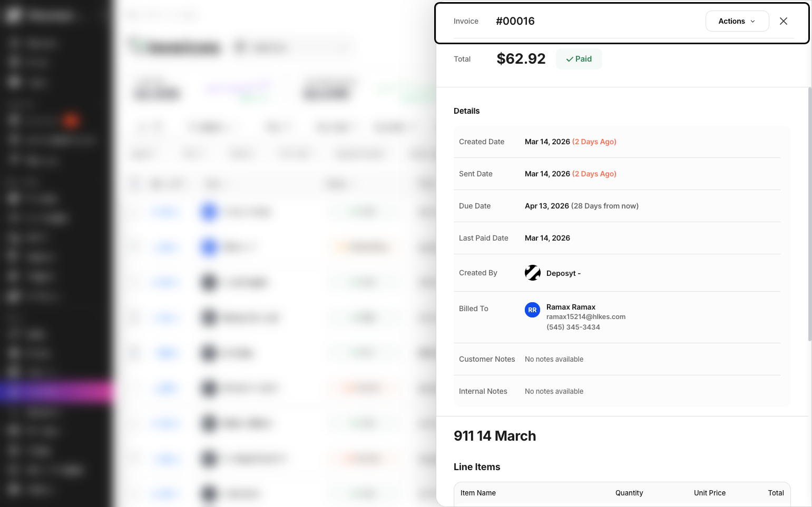Click the 'Deposyt -' creator name
The width and height of the screenshot is (812, 507).
[x=563, y=273]
